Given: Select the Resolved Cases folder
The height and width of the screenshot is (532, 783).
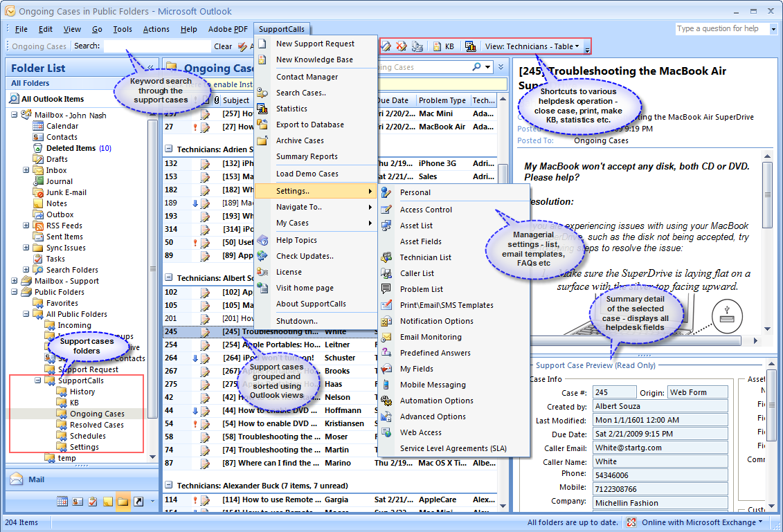Looking at the screenshot, I should pos(97,425).
